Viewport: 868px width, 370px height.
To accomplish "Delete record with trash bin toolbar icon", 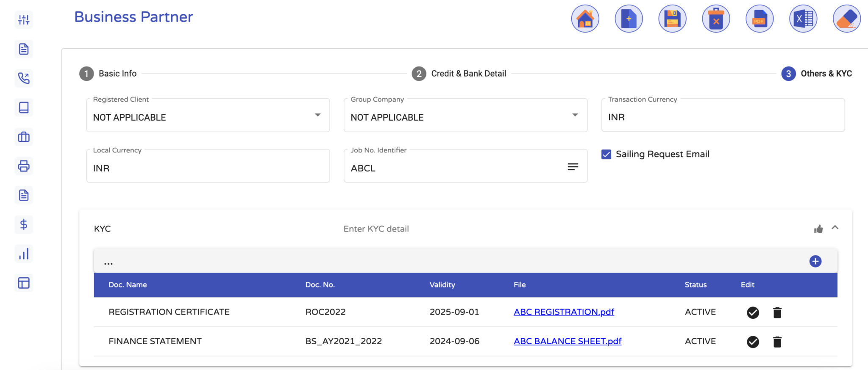I will tap(716, 19).
